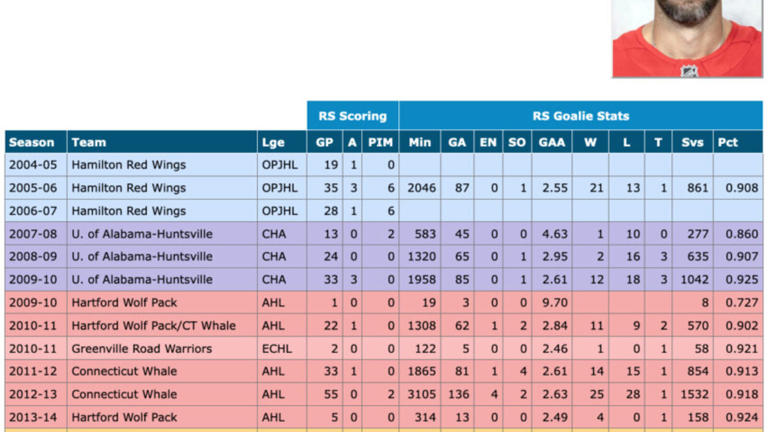Screen dimensions: 768x432
Task: Select the RS Goalie Stats header group
Action: click(x=580, y=116)
